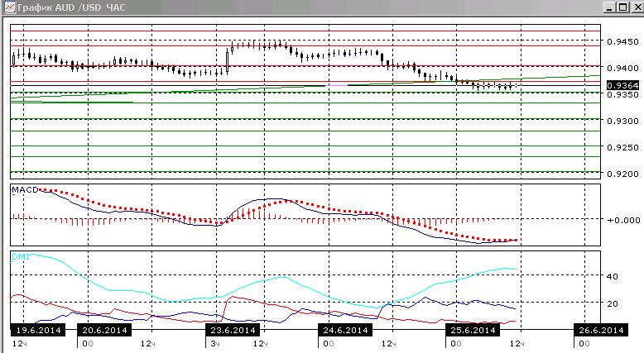Click the DMI scale value 40
Viewport: 644px width, 353px height.
612,276
